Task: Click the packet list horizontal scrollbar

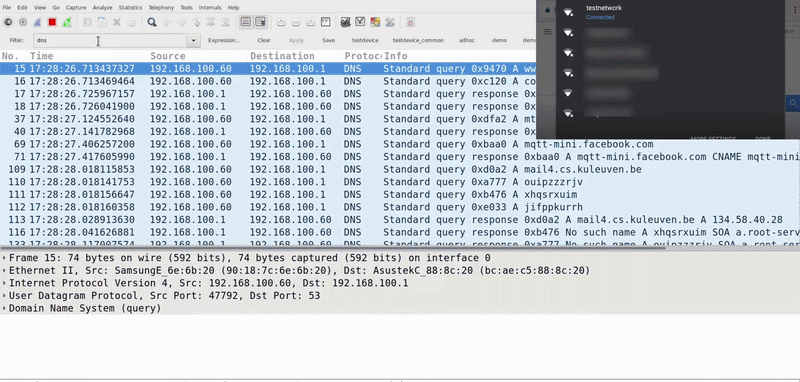Action: pos(333,247)
